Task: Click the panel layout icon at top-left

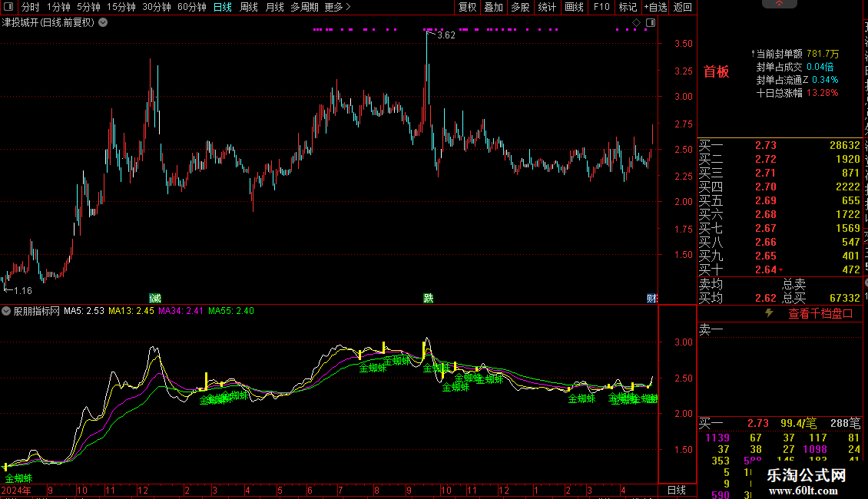Action: (x=8, y=7)
